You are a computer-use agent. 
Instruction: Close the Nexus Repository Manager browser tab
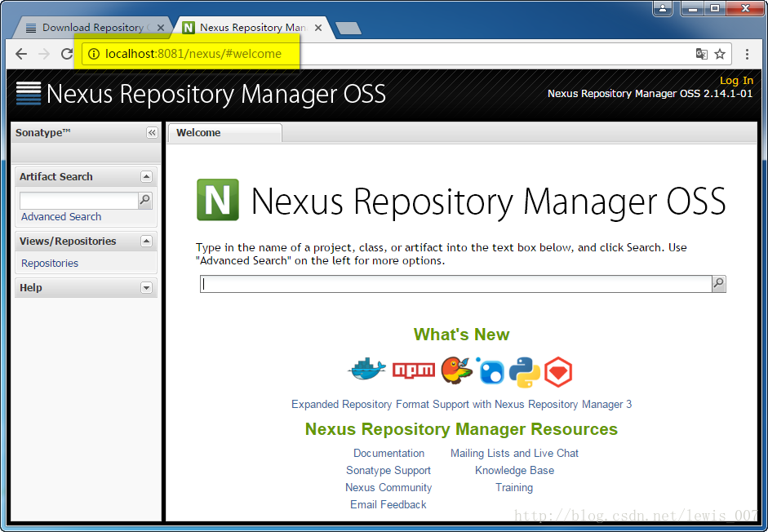(317, 28)
